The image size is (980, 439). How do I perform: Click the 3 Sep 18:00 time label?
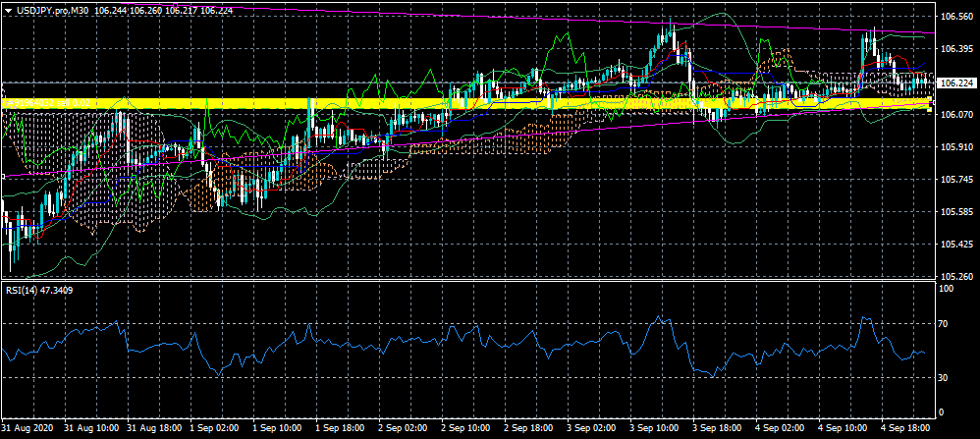click(718, 428)
